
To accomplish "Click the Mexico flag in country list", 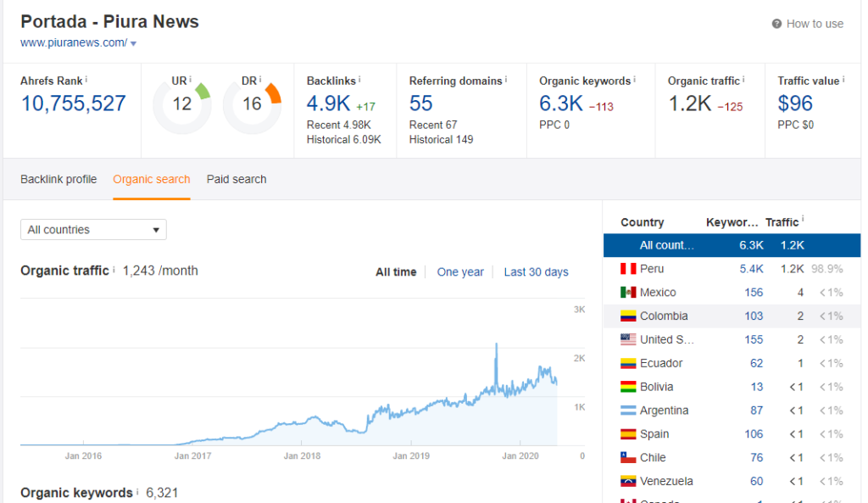I will (x=628, y=293).
